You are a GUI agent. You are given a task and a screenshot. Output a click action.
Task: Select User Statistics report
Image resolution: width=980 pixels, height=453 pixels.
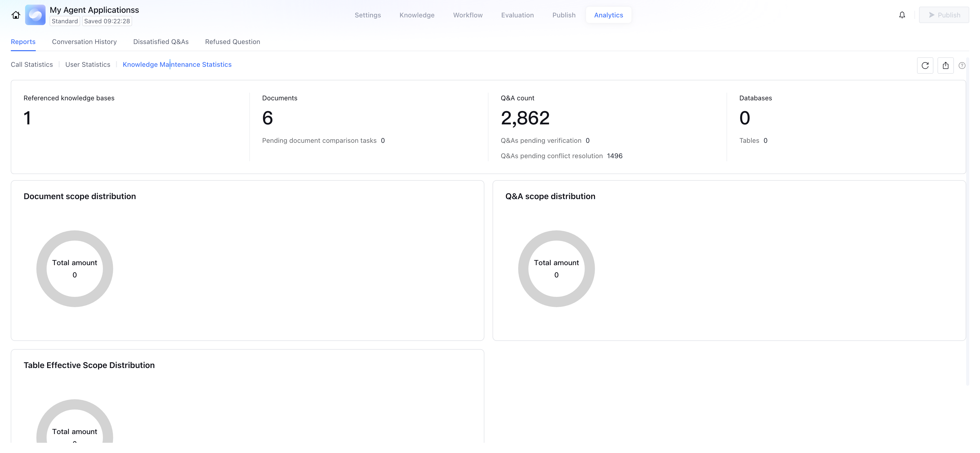[x=88, y=65]
